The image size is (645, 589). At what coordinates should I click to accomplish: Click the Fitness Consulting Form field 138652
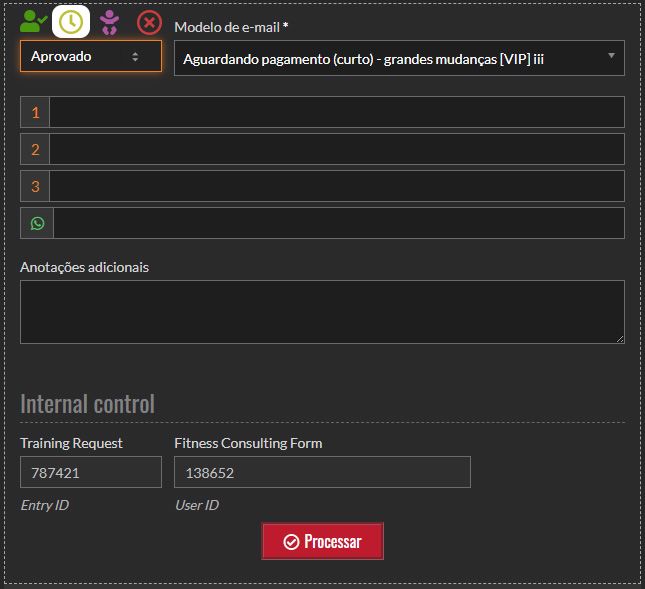322,472
